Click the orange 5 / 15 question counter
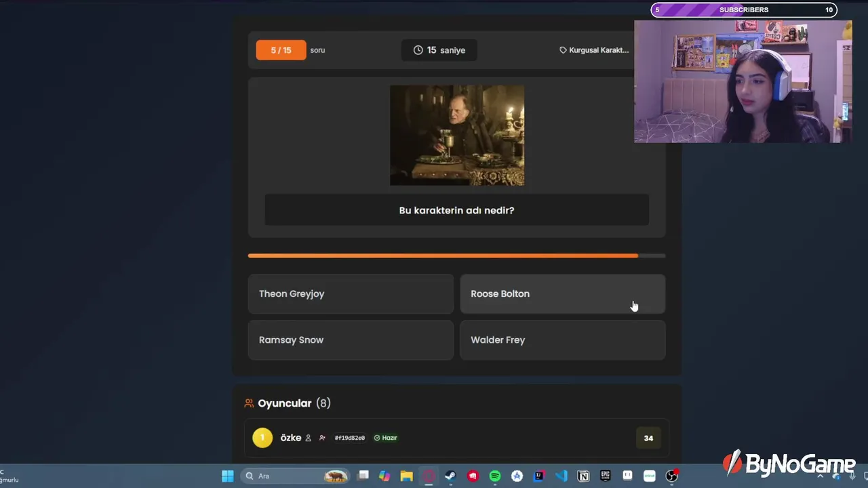This screenshot has height=488, width=868. (x=281, y=50)
